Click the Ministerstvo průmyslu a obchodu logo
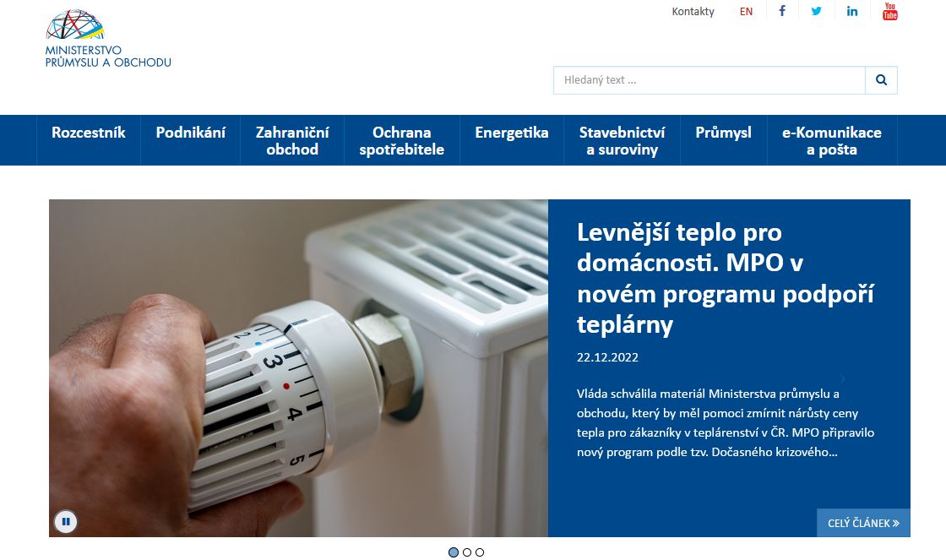Viewport: 946px width, 560px height. coord(108,39)
